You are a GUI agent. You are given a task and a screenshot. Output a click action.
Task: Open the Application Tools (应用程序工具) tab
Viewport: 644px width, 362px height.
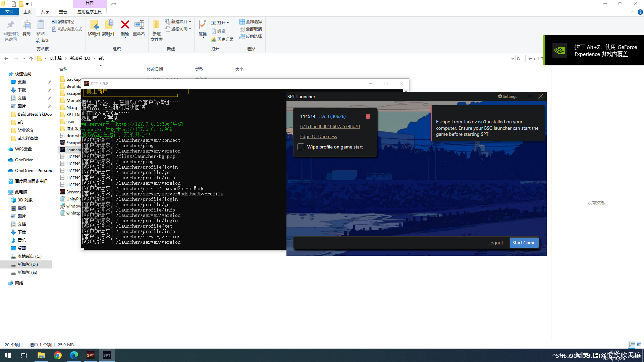[90, 12]
